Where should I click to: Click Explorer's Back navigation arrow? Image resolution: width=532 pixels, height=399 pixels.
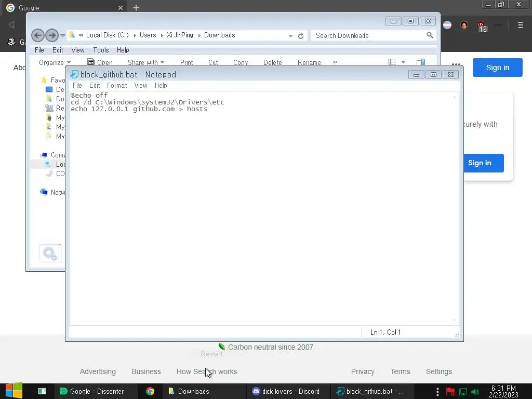(x=37, y=35)
